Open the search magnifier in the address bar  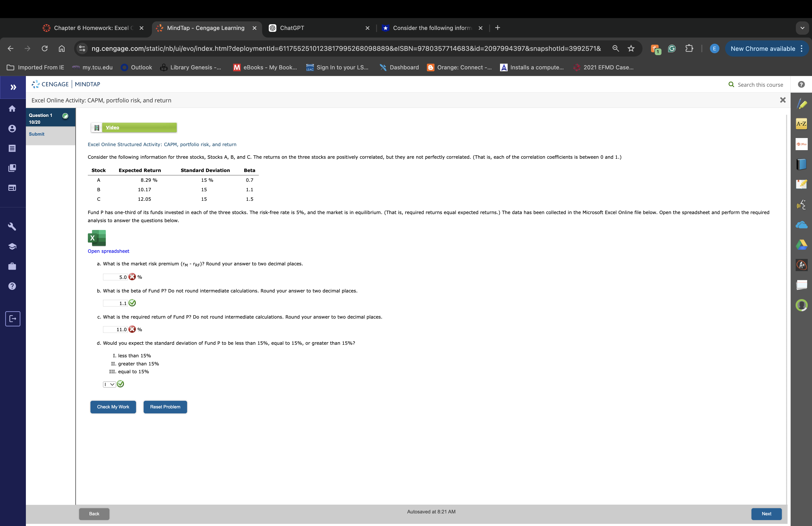click(x=615, y=48)
